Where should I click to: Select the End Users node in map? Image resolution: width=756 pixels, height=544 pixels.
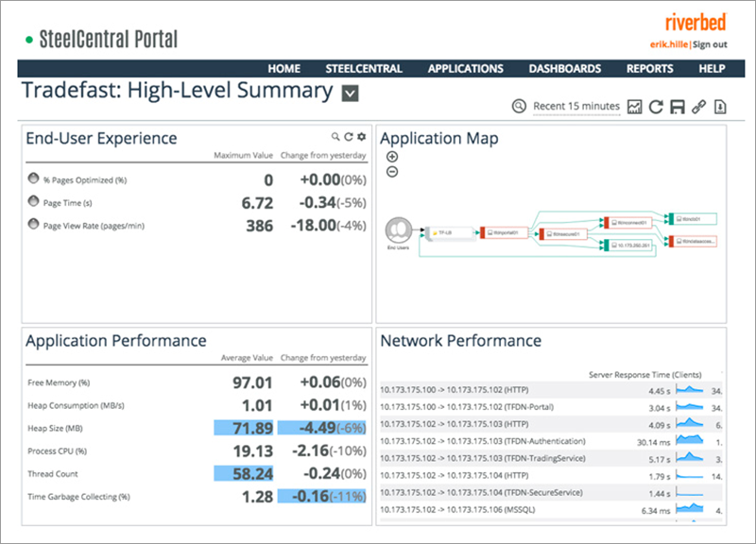point(399,231)
